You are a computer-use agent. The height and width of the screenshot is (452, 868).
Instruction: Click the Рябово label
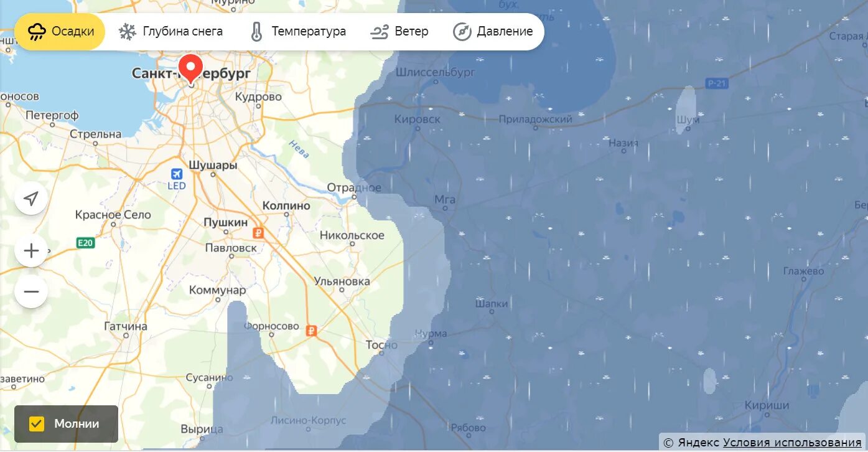point(467,428)
